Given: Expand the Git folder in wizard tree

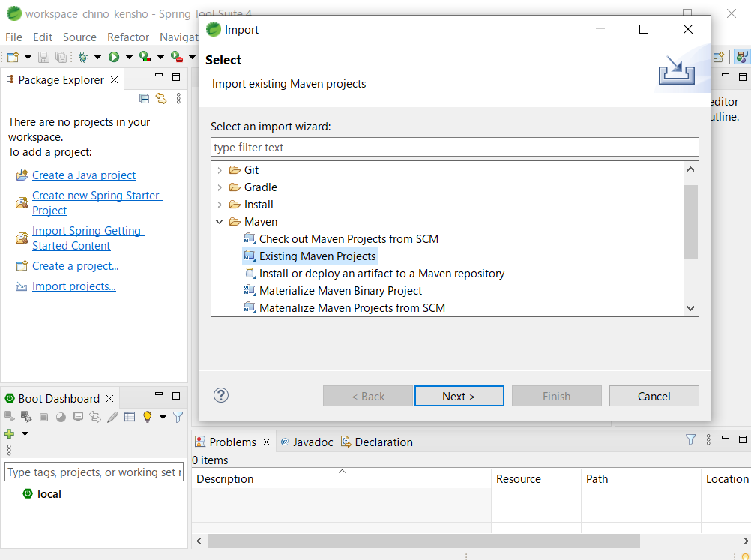Looking at the screenshot, I should [220, 170].
